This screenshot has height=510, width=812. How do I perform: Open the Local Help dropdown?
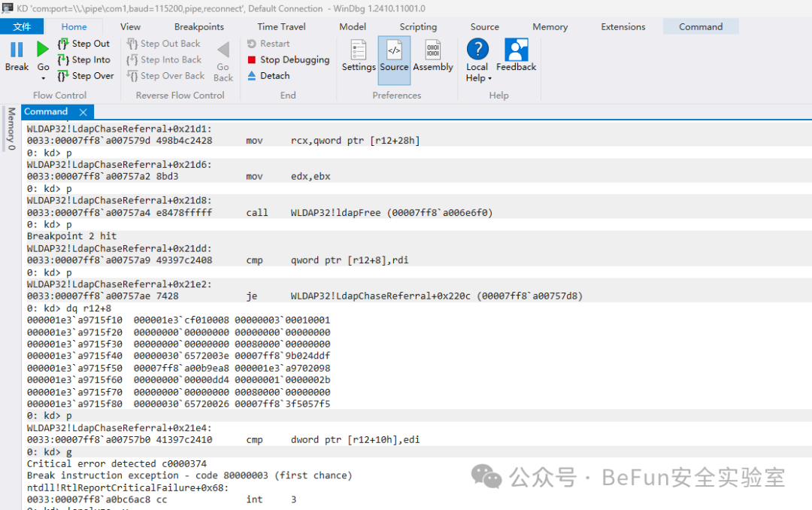[x=477, y=60]
